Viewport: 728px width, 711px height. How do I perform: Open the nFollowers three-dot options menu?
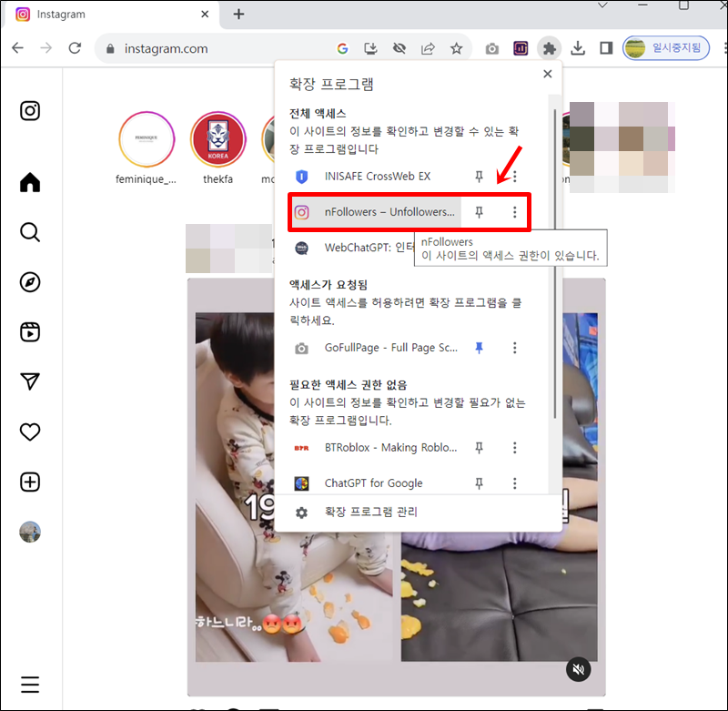pyautogui.click(x=514, y=211)
